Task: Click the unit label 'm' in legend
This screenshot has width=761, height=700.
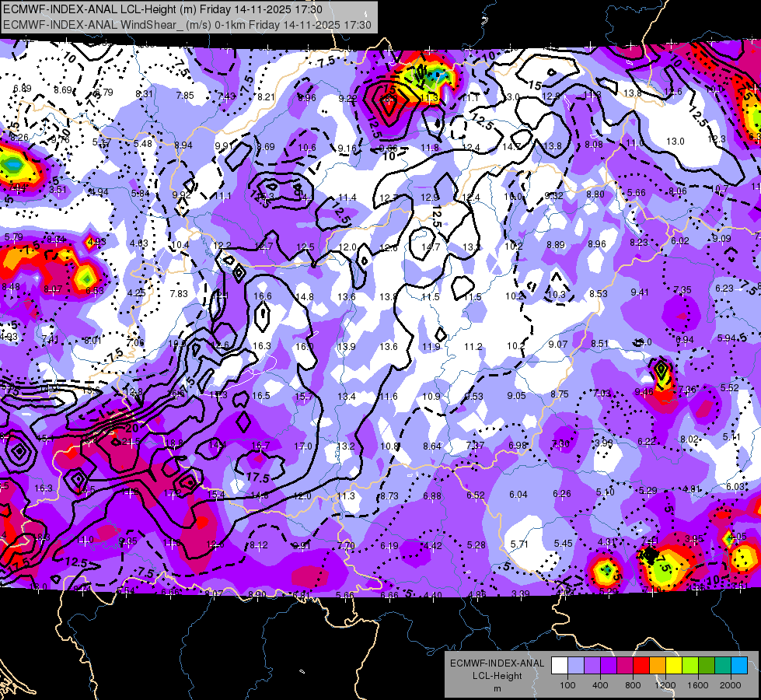Action: [497, 688]
